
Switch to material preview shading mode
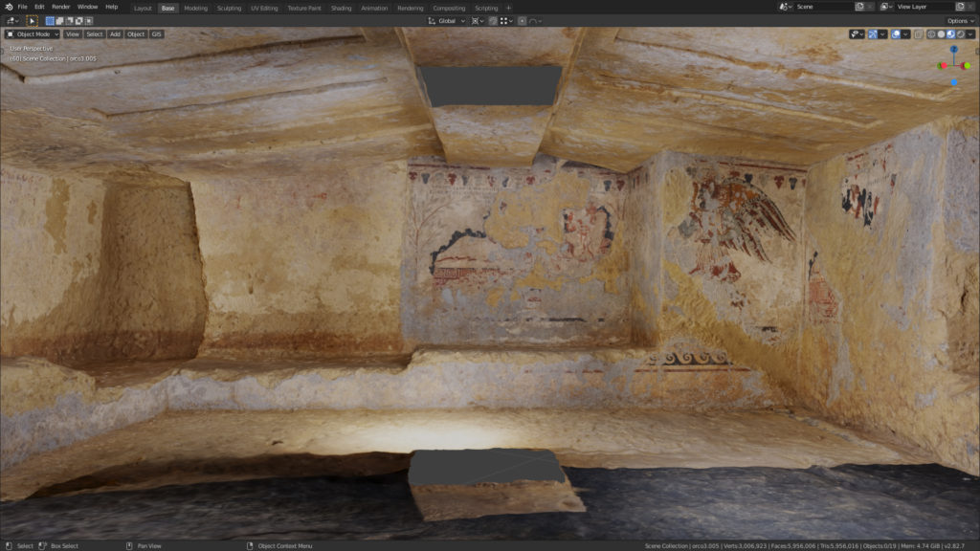click(950, 34)
